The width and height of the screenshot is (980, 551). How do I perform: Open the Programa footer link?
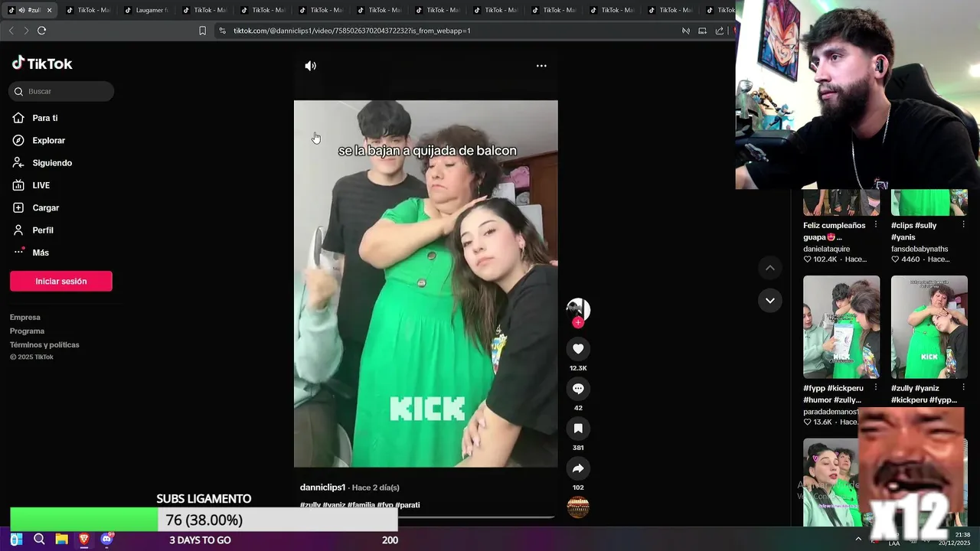(27, 331)
